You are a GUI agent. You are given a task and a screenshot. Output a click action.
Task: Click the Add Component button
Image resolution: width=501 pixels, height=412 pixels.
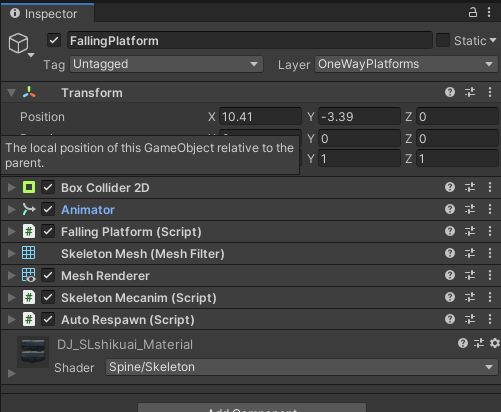252,408
